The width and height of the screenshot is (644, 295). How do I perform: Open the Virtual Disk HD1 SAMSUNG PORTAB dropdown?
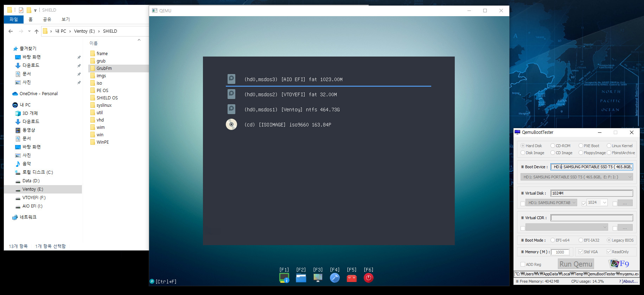point(551,203)
